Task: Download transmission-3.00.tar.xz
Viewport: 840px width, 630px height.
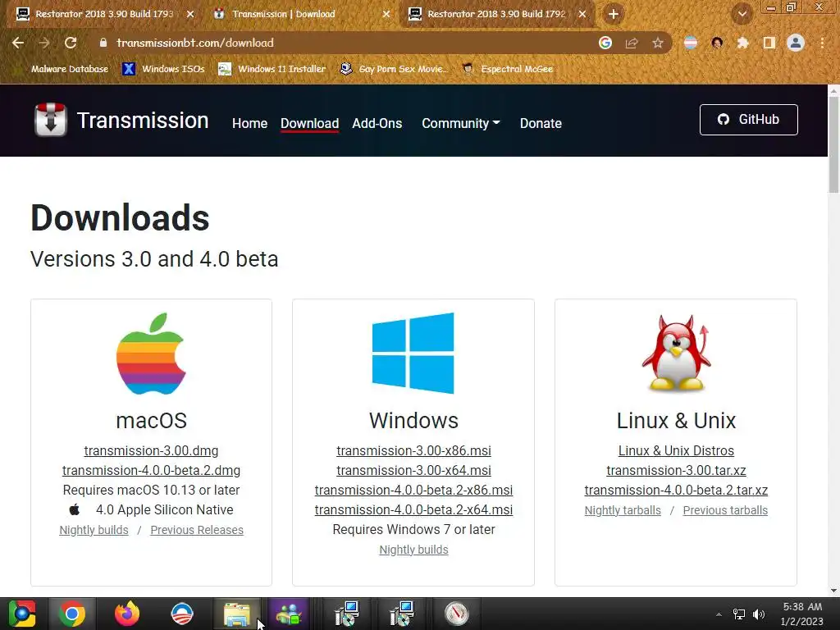Action: tap(676, 470)
